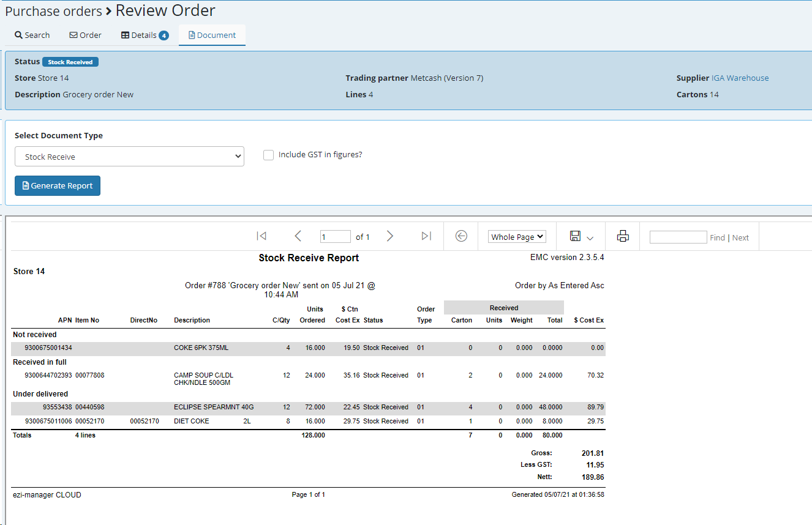Click the $ Cost Ex value 89.79
This screenshot has width=812, height=525.
point(595,407)
